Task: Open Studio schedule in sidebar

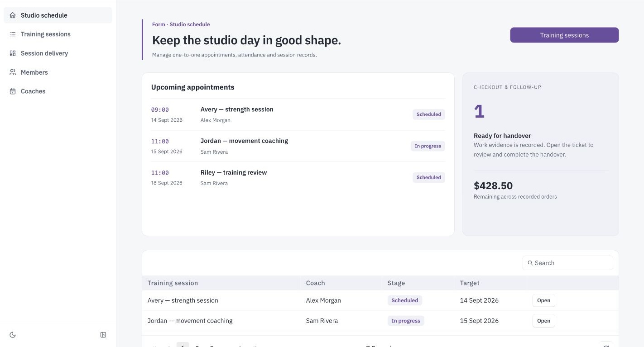Action: [58, 15]
